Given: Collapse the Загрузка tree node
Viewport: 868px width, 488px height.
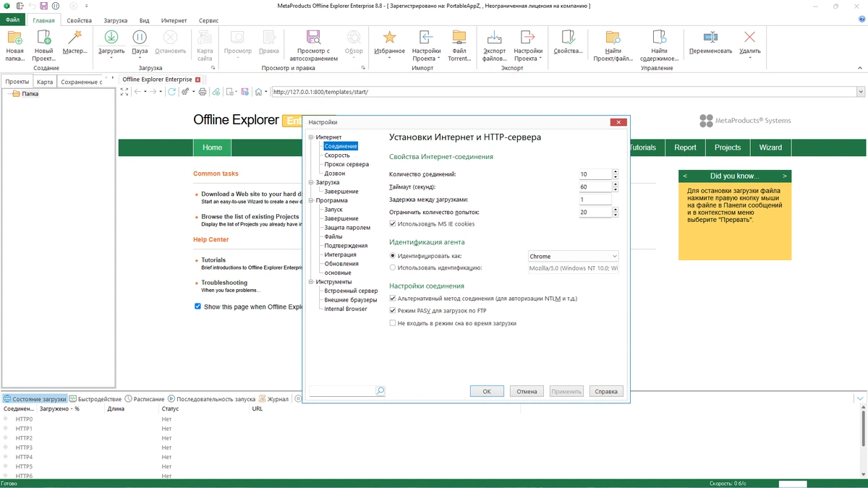Looking at the screenshot, I should coord(312,182).
